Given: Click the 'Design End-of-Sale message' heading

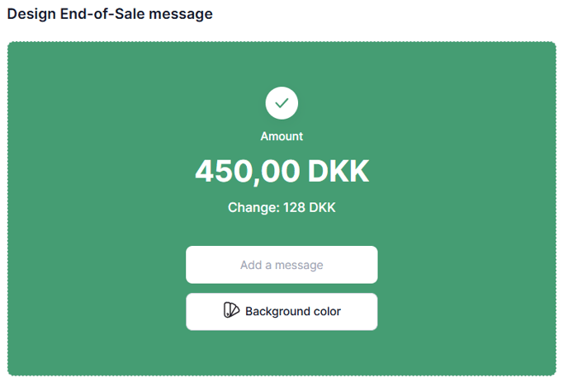Looking at the screenshot, I should pos(110,14).
